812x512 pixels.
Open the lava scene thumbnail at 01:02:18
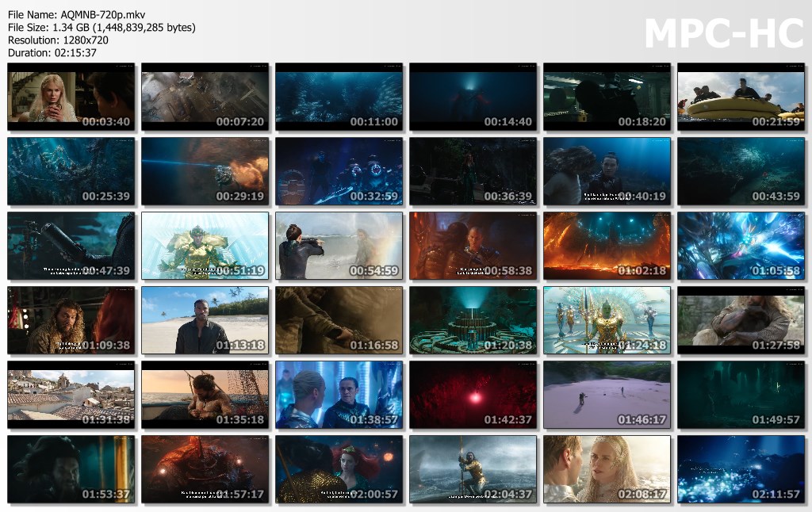click(607, 246)
